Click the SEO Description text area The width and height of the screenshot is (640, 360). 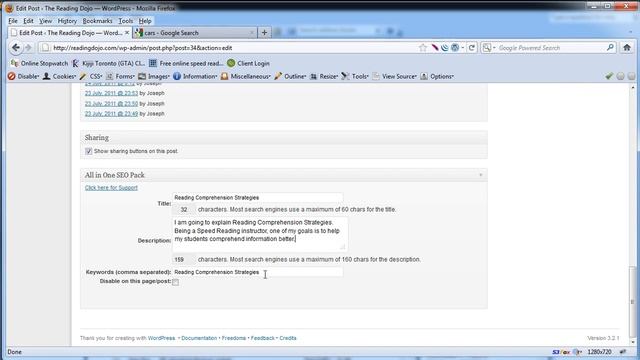pyautogui.click(x=260, y=234)
